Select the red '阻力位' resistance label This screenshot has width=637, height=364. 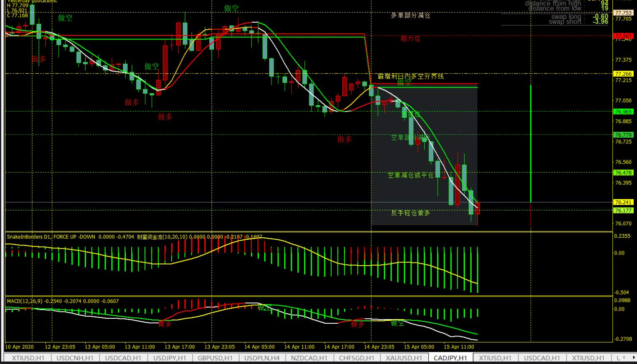411,39
